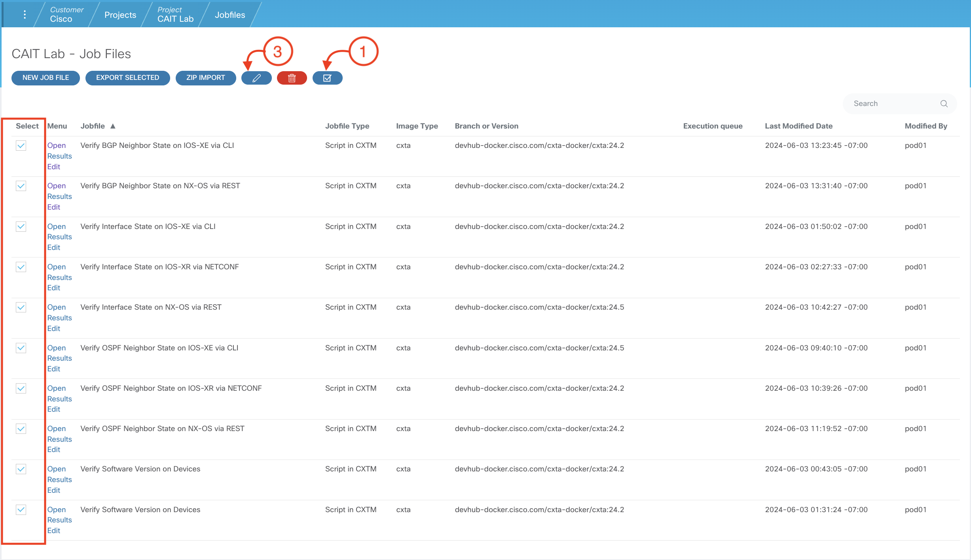Click the ZIP IMPORT button
This screenshot has height=560, width=971.
[x=205, y=78]
